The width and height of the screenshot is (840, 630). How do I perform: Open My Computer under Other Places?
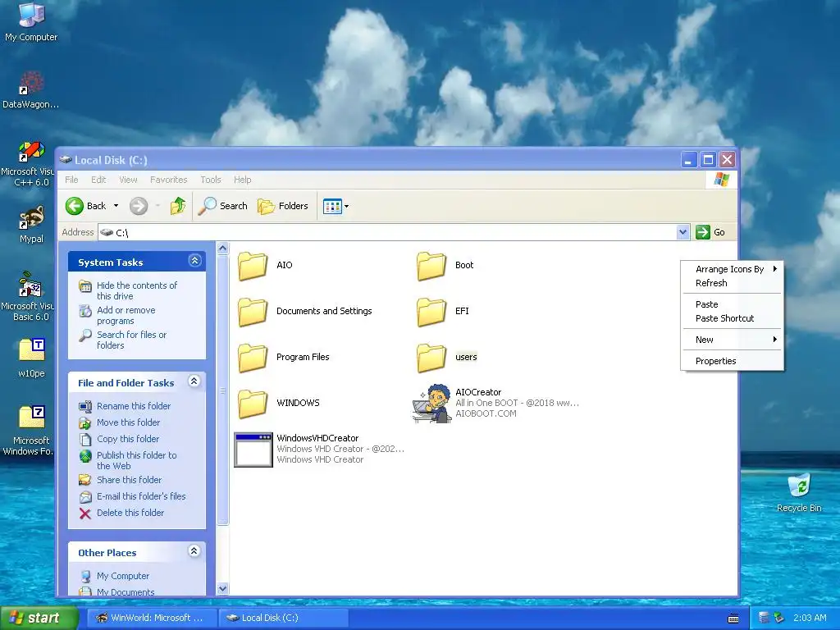[123, 576]
